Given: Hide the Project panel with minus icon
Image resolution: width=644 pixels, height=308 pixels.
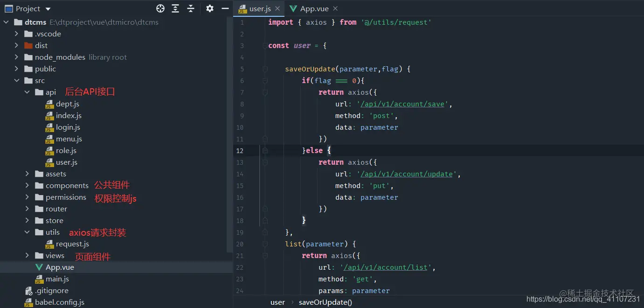Looking at the screenshot, I should click(225, 8).
